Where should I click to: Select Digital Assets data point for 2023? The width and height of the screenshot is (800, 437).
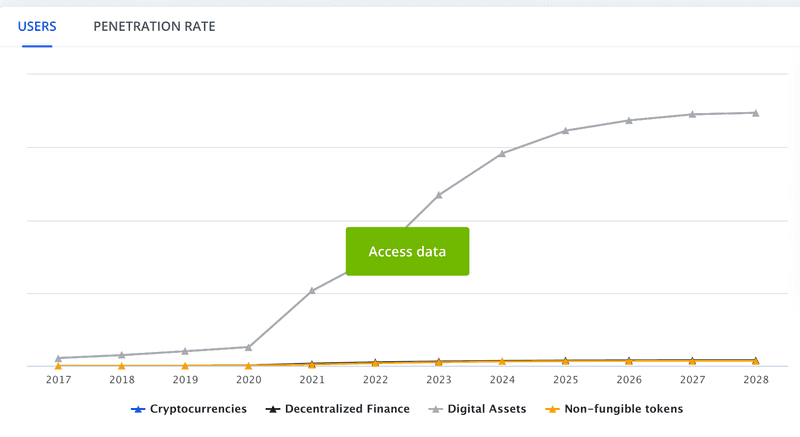click(439, 195)
